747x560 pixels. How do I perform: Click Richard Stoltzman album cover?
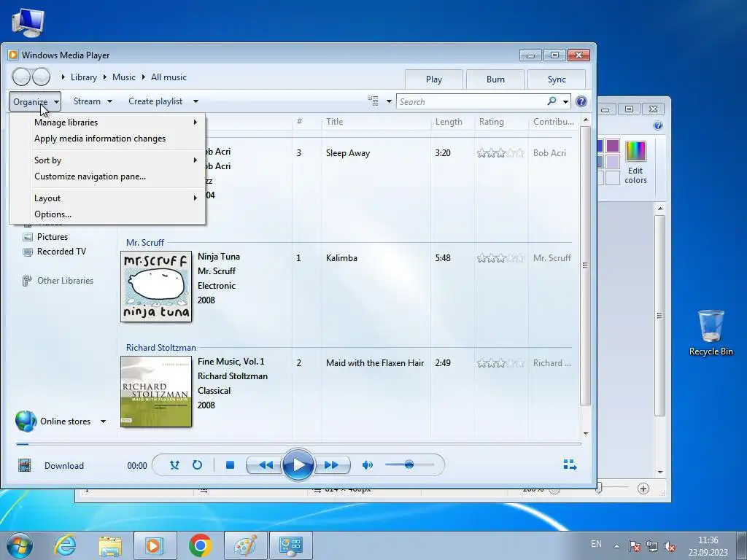[156, 392]
